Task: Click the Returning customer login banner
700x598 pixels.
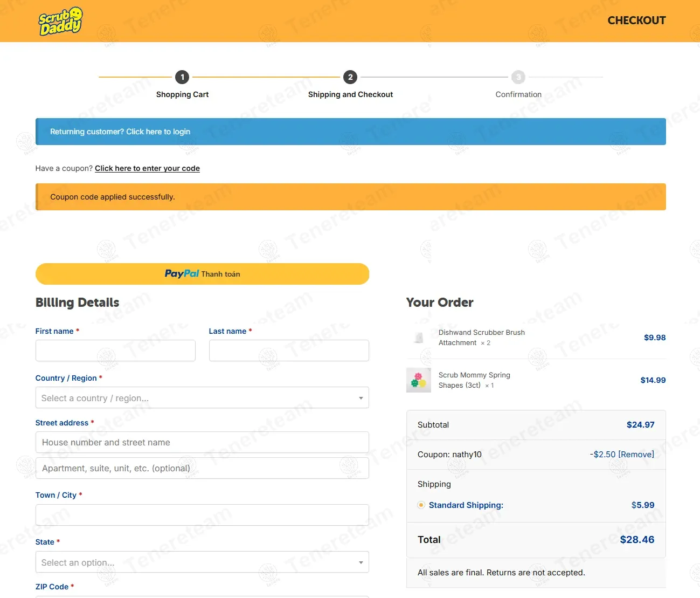Action: (x=351, y=132)
